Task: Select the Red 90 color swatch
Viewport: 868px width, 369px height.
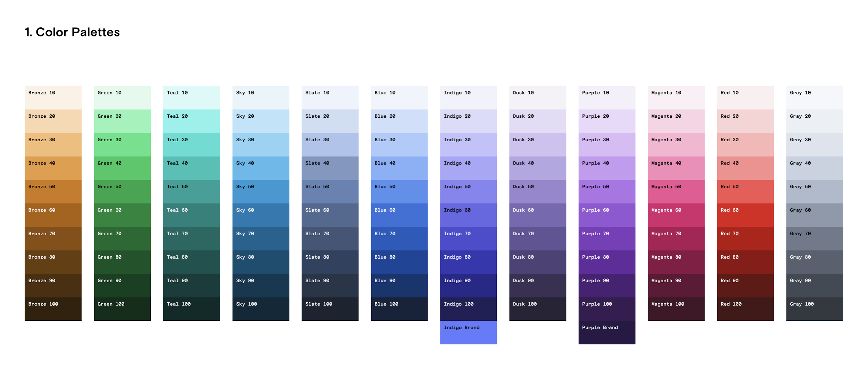Action: 745,285
